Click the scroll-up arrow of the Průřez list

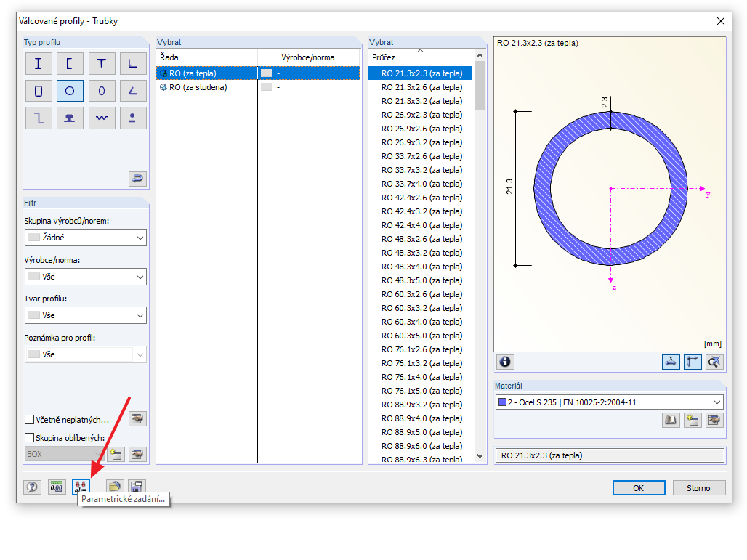480,55
